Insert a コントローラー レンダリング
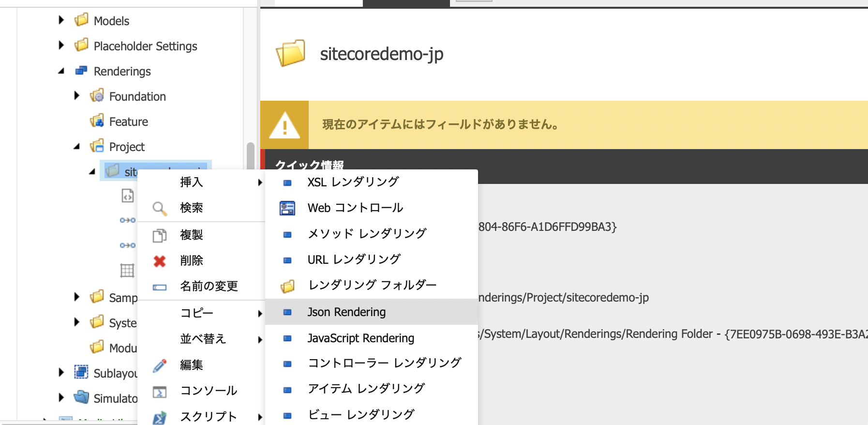The image size is (868, 425). (x=372, y=363)
